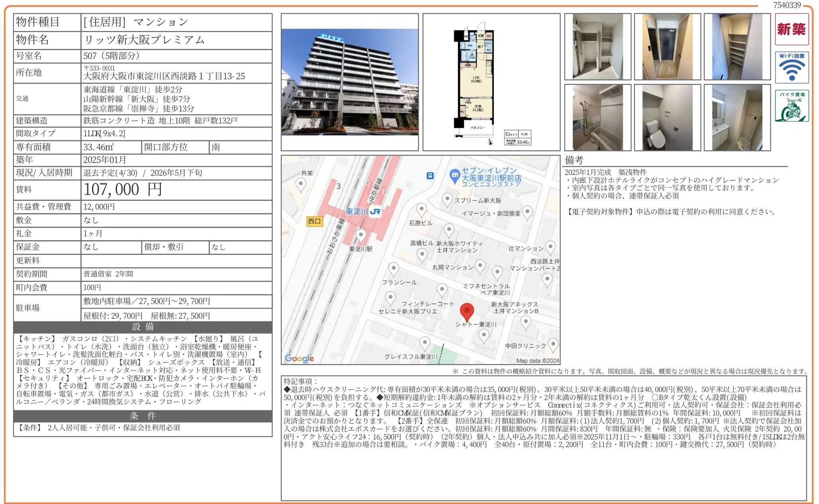The height and width of the screenshot is (504, 819).
Task: Open the entrance hallway photo thumbnail
Action: tap(667, 47)
